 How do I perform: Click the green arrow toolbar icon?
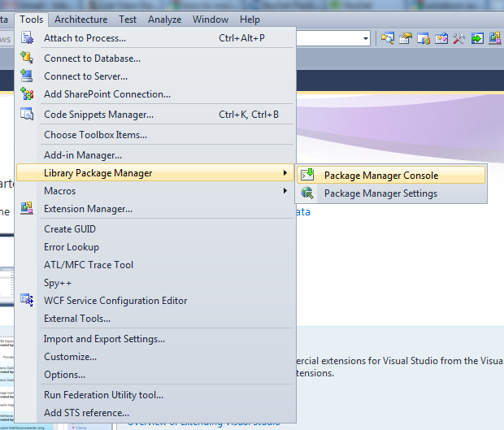coord(477,38)
